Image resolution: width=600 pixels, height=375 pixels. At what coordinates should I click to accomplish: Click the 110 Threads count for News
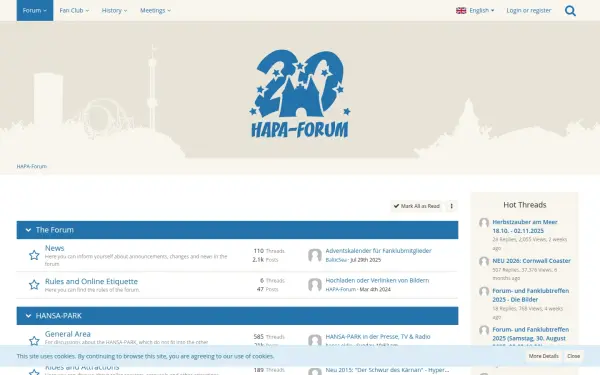click(269, 251)
